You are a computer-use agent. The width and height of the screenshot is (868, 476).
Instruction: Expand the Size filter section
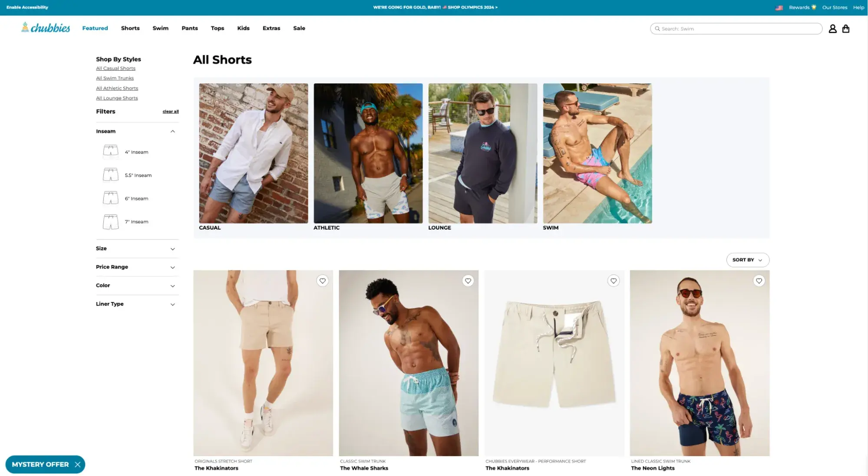[x=135, y=249]
